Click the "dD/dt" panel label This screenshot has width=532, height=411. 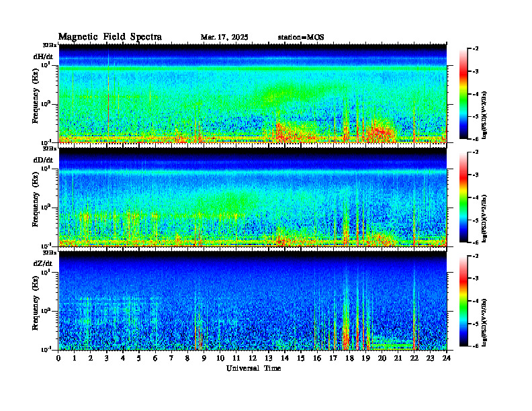point(43,160)
